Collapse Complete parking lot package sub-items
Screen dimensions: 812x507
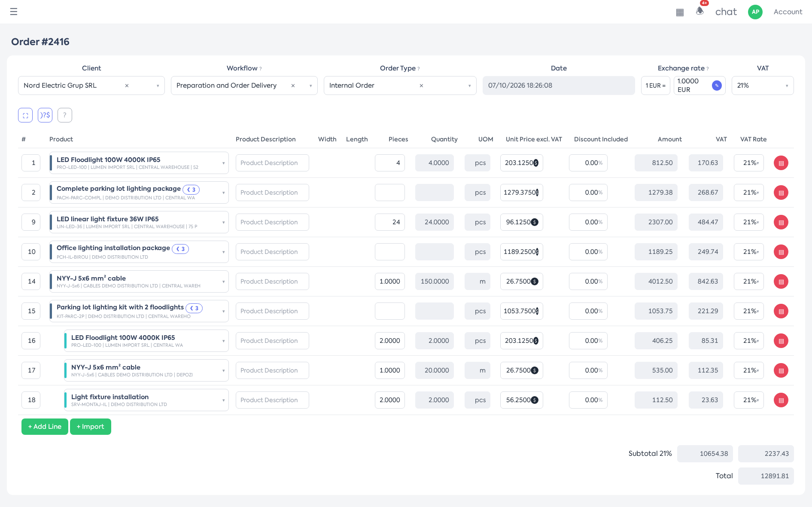191,189
